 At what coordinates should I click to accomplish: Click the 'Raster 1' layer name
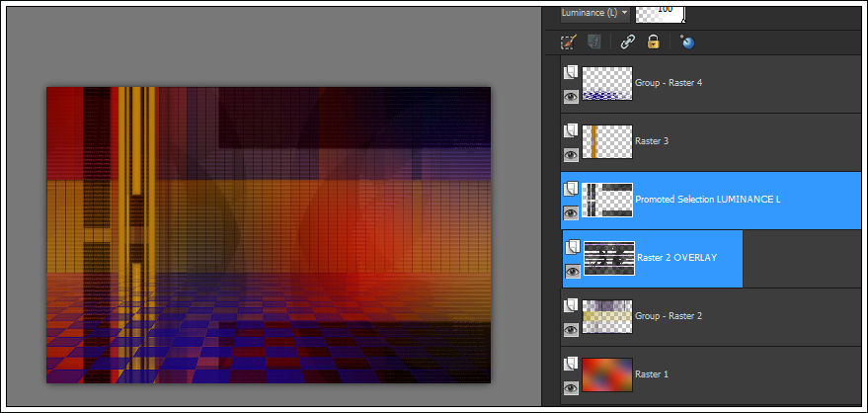(x=652, y=374)
